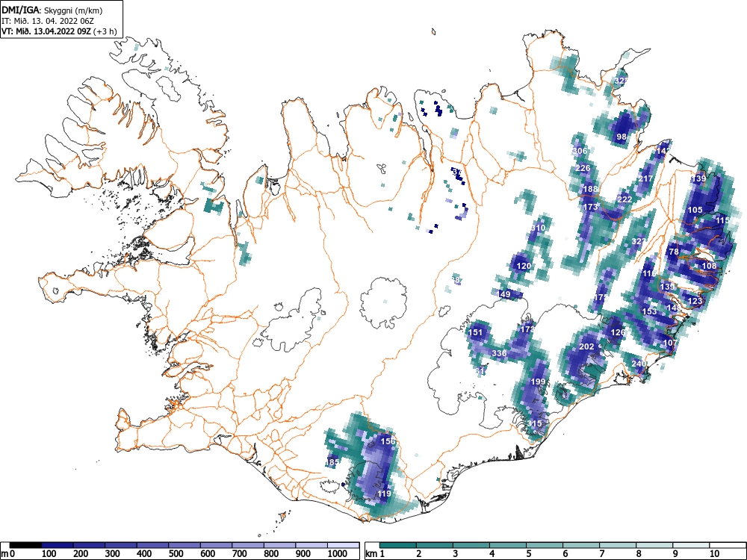This screenshot has height=560, width=747.
Task: Click the initial time line 'IT: Mið. 13. 04. 2022 06Z'
Action: pyautogui.click(x=48, y=21)
